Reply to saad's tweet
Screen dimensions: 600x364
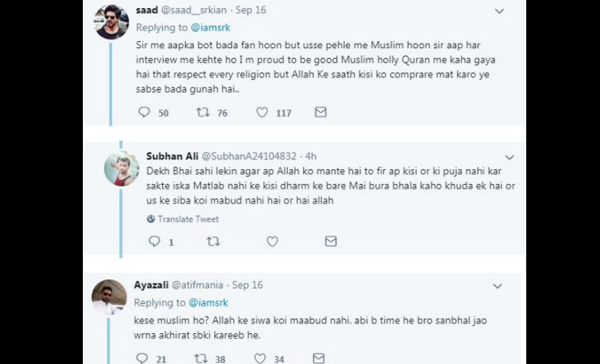143,113
